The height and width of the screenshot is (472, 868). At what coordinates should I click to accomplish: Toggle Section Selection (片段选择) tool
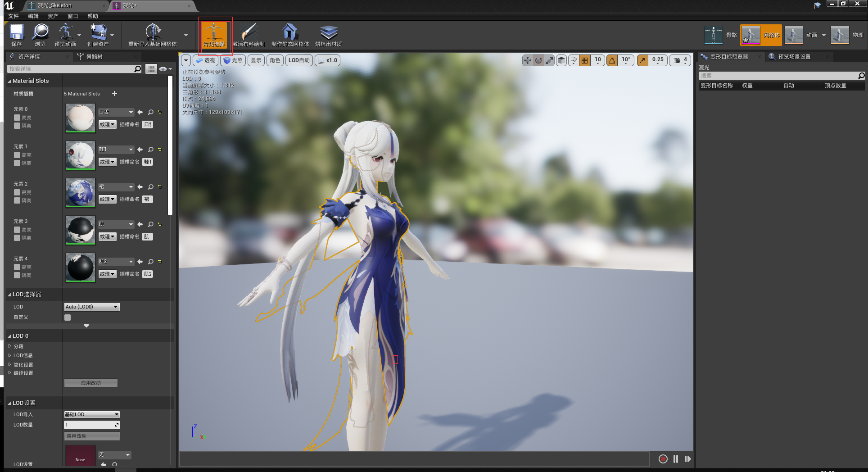(214, 35)
